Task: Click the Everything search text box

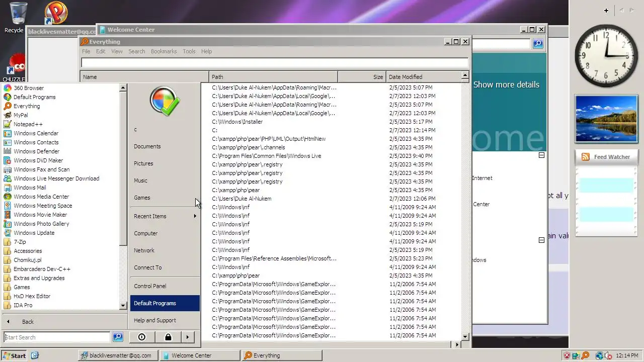Action: (x=275, y=63)
